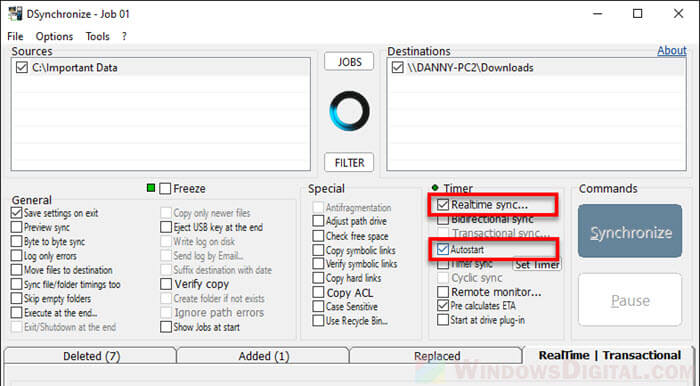700x386 pixels.
Task: Enable Execute at the end
Action: (x=17, y=313)
